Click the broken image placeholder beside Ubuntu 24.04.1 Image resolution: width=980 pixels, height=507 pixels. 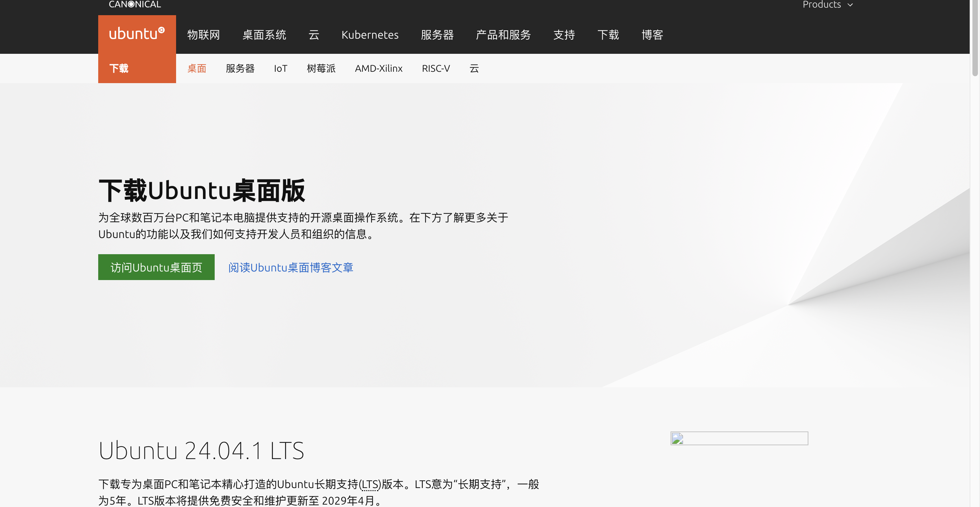739,438
